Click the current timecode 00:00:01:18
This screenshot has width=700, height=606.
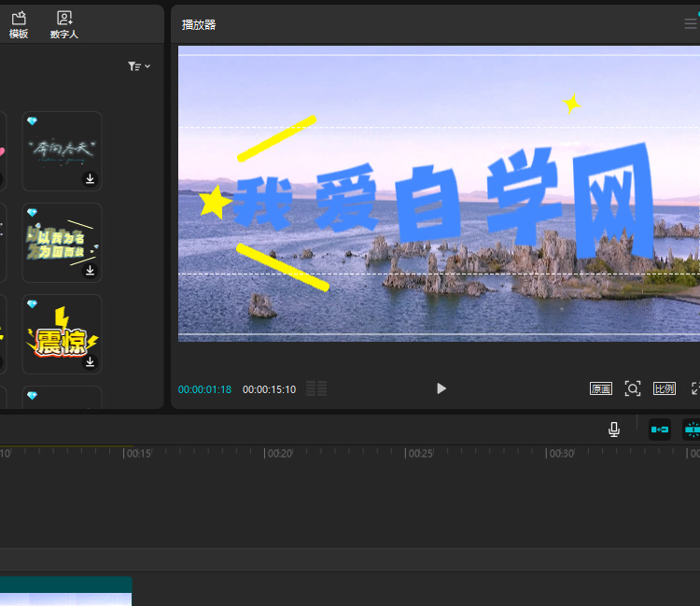click(x=205, y=389)
